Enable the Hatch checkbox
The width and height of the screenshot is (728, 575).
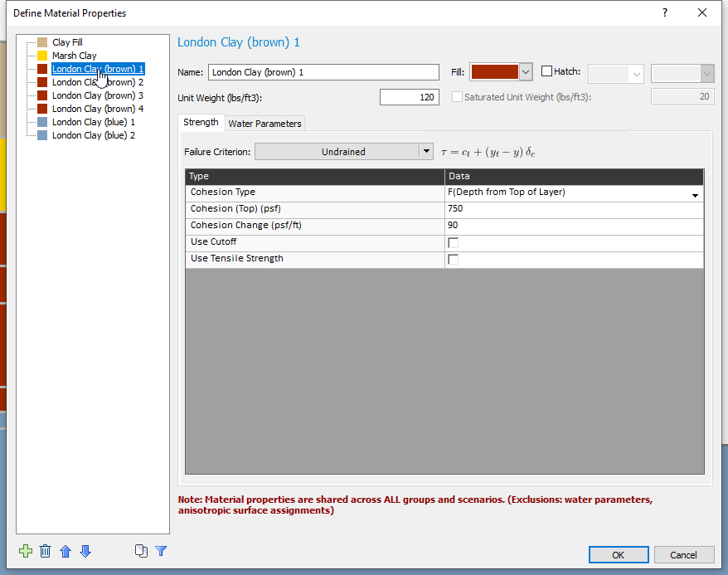546,71
